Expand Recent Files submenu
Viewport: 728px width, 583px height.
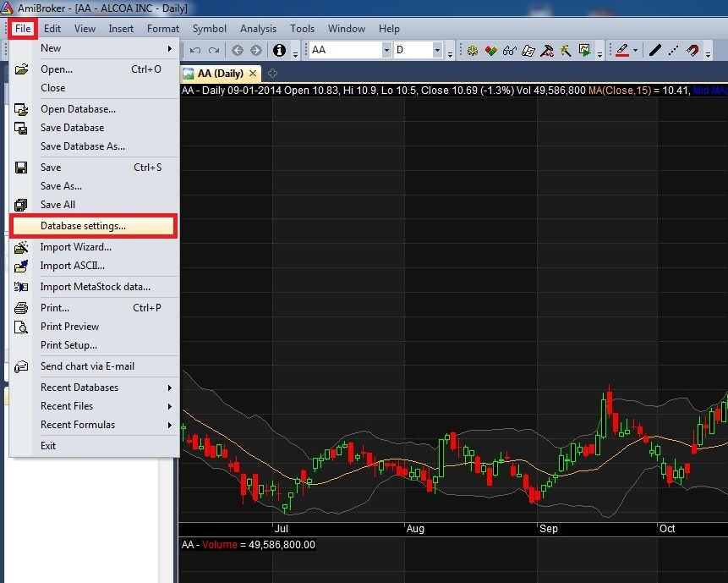pyautogui.click(x=94, y=406)
